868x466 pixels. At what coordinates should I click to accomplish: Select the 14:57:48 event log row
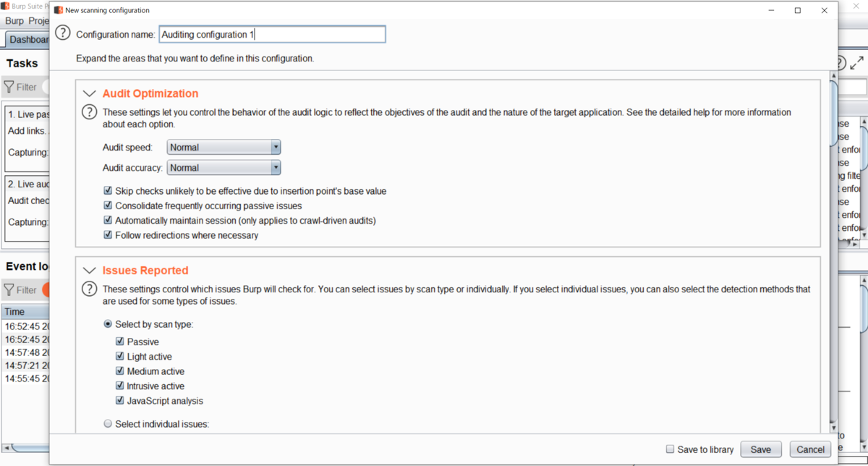[26, 352]
